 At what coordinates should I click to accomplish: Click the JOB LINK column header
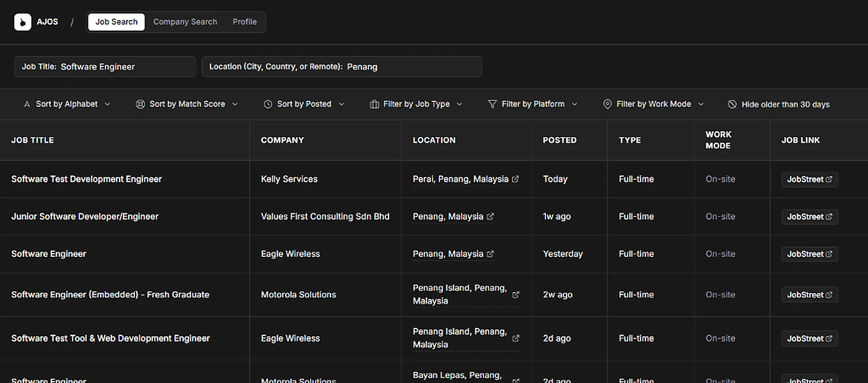[801, 140]
